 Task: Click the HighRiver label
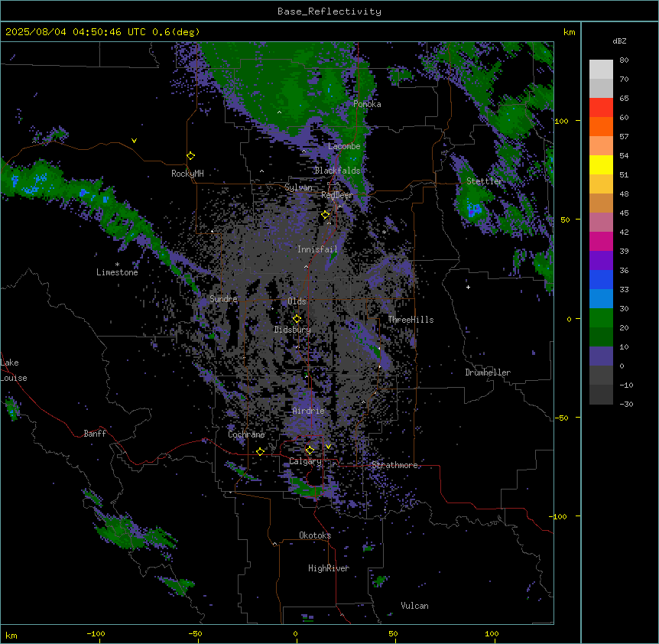(329, 568)
